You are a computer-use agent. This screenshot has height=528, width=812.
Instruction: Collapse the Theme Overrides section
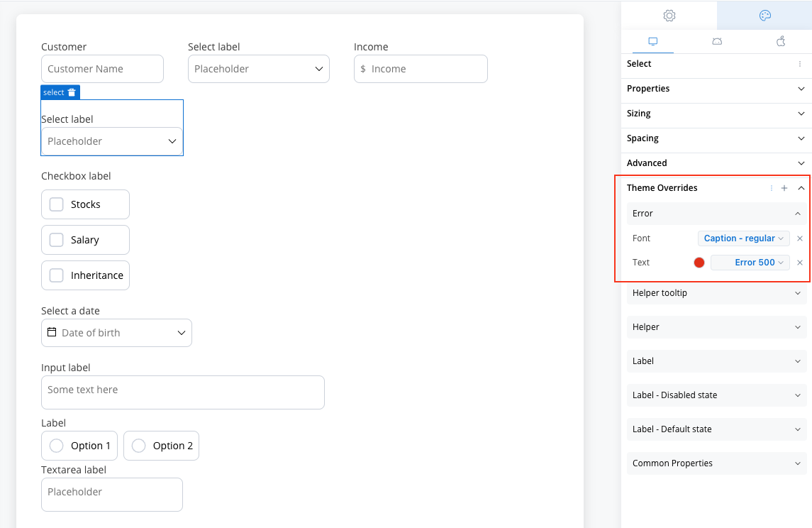pyautogui.click(x=801, y=188)
